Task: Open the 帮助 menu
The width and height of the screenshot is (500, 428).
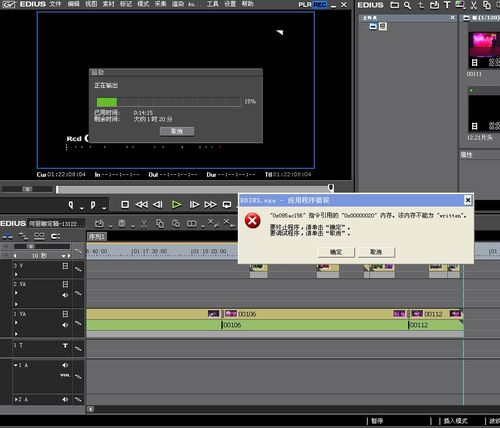Action: click(247, 4)
